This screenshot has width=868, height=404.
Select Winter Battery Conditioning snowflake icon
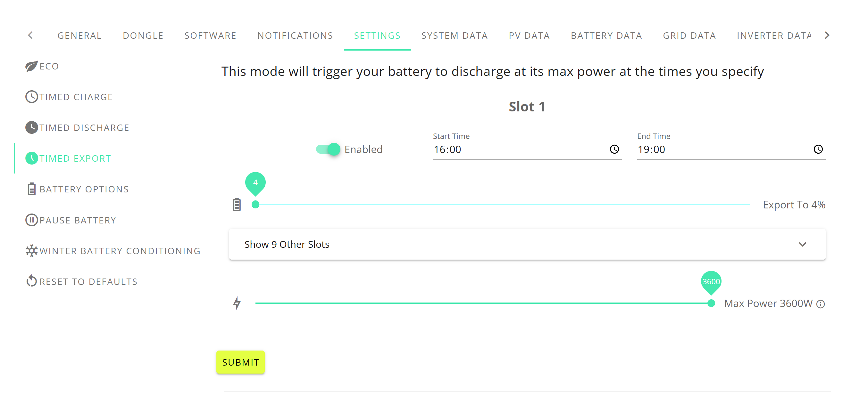coord(31,250)
